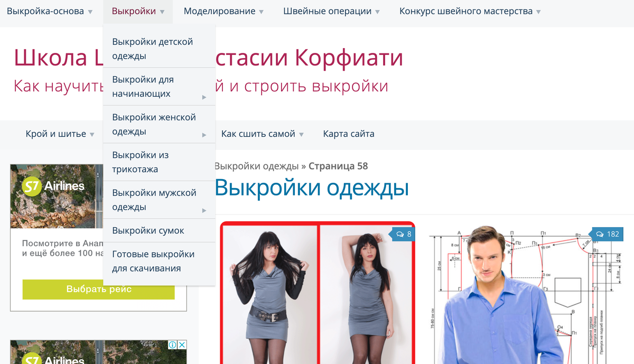Expand the Моделирование dropdown menu
This screenshot has width=634, height=364.
tap(219, 11)
